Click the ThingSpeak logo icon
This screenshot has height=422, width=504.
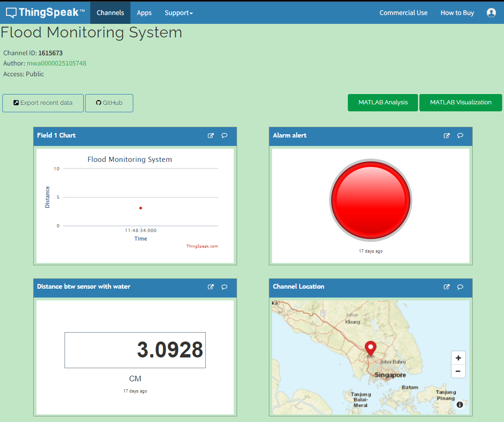pos(9,12)
